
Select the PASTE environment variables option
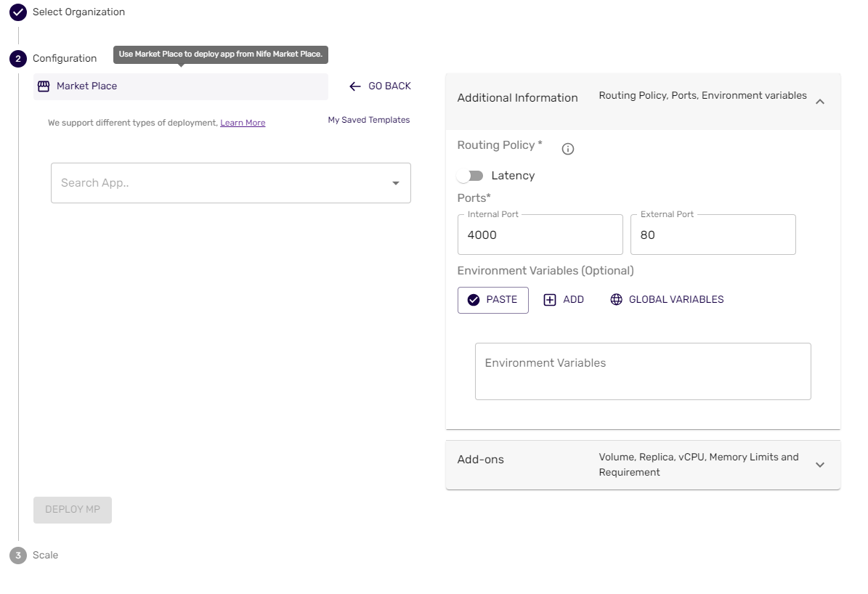(492, 299)
